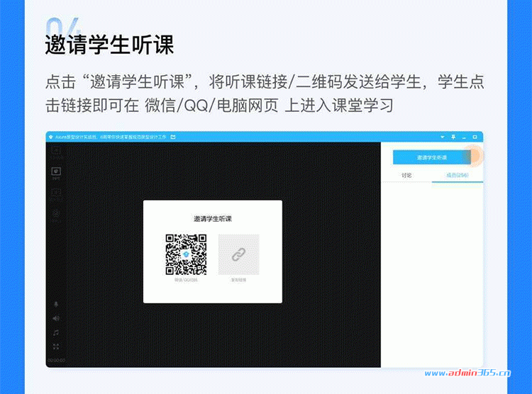Click the 邀请学生听课 button in right panel

point(431,157)
